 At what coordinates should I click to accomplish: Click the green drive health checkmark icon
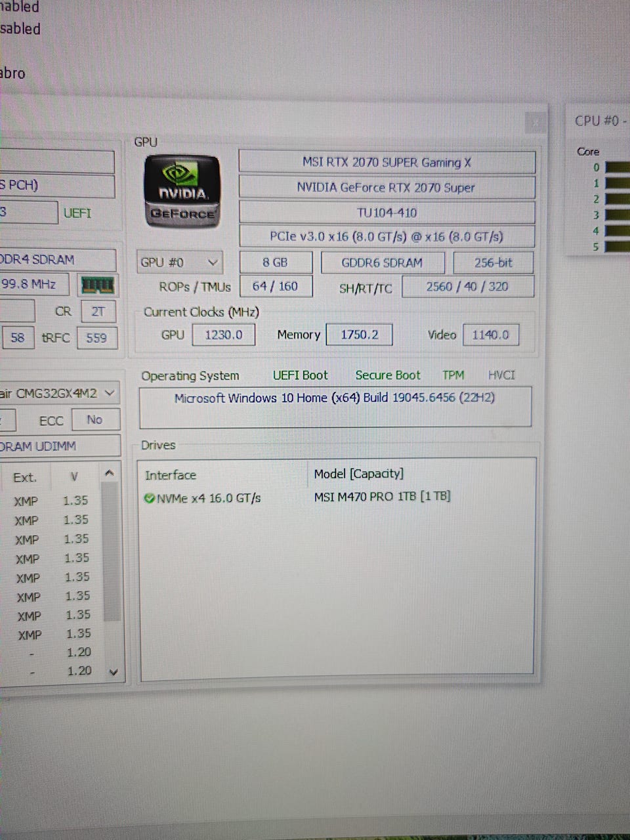pos(150,498)
